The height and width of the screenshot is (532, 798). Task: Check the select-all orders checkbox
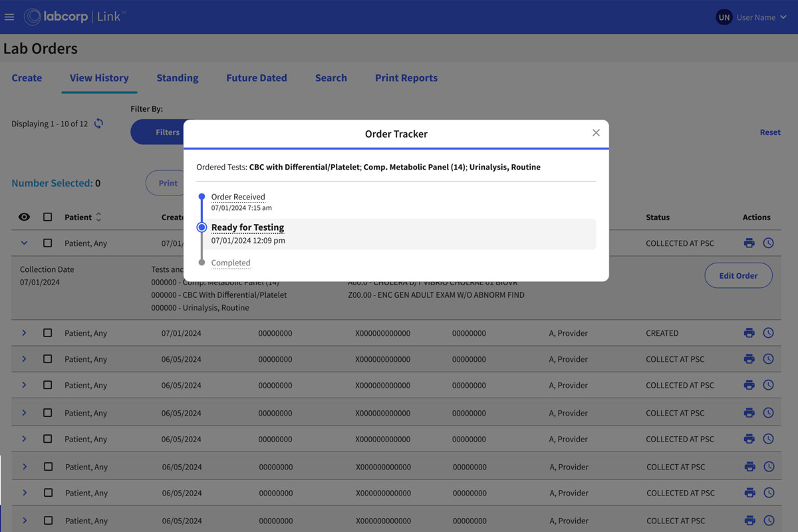47,217
